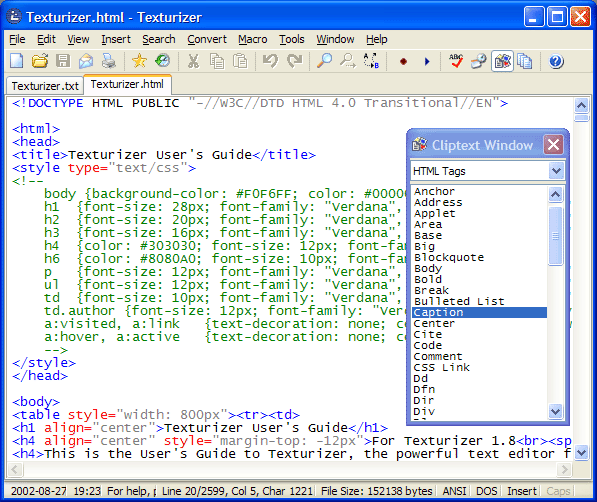Select Address in the Cliptext list

click(479, 202)
